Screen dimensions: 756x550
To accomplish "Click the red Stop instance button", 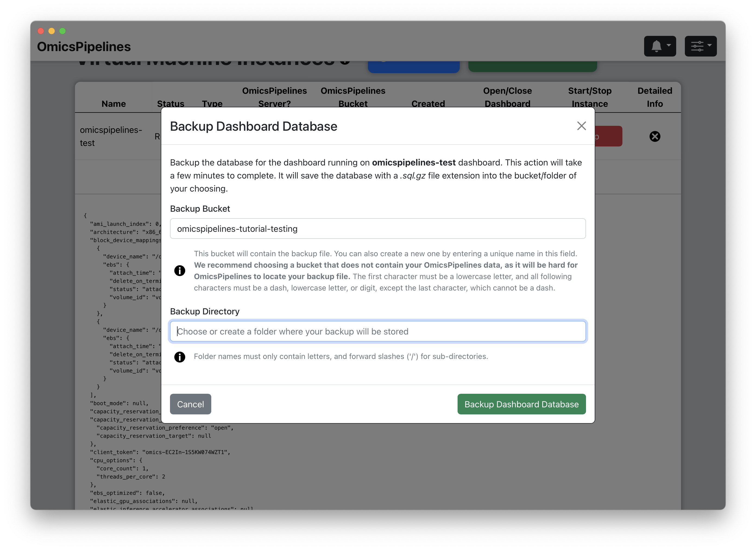I will point(609,136).
